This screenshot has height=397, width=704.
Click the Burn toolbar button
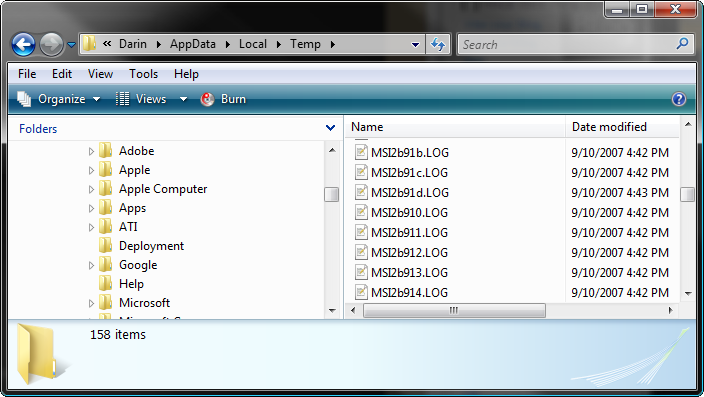point(223,99)
